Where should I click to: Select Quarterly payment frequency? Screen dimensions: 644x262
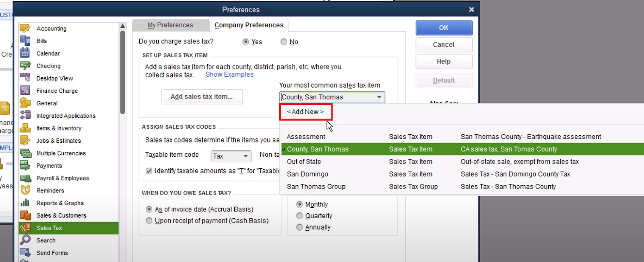[x=299, y=216]
